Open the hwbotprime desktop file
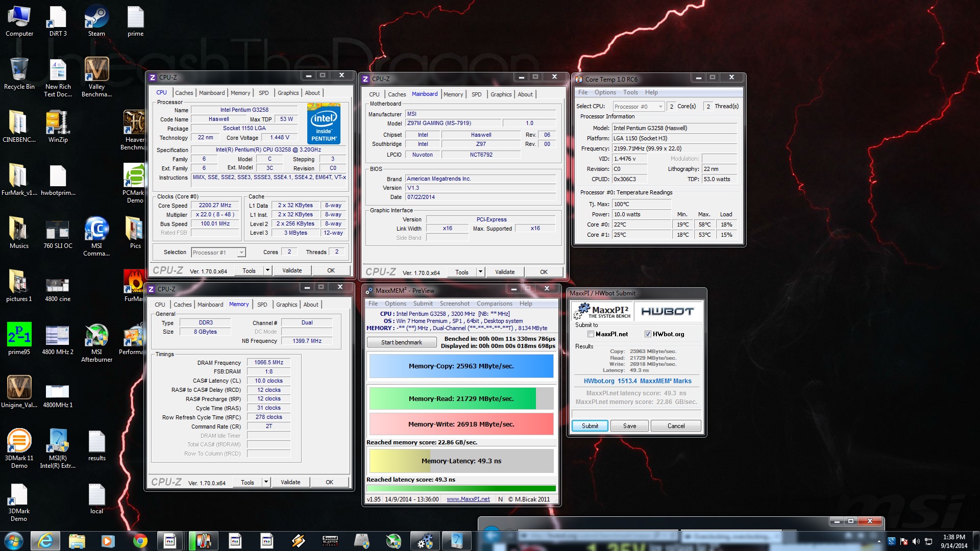980x551 pixels. coord(58,181)
